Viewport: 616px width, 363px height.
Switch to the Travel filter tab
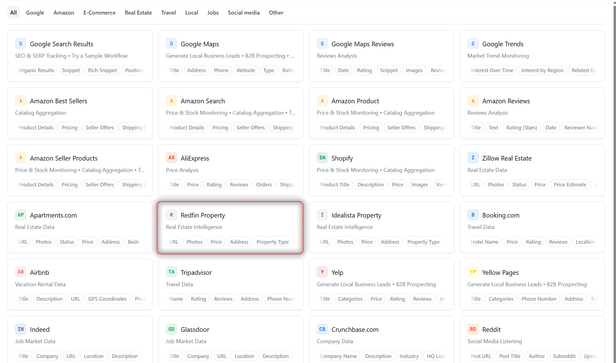[x=169, y=13]
